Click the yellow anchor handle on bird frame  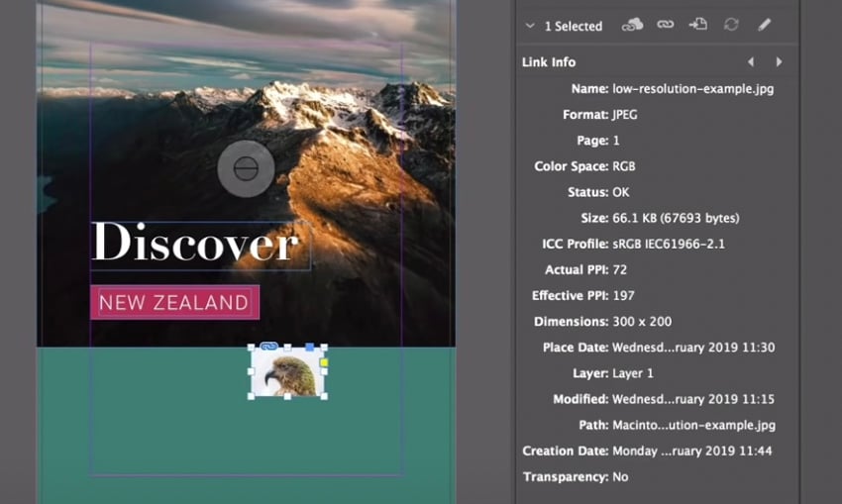point(324,362)
